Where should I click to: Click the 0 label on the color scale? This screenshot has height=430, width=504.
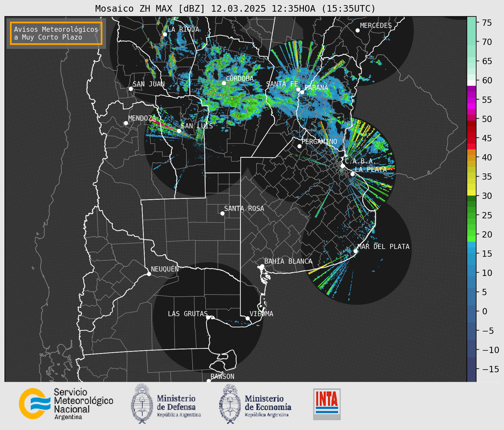pos(484,311)
